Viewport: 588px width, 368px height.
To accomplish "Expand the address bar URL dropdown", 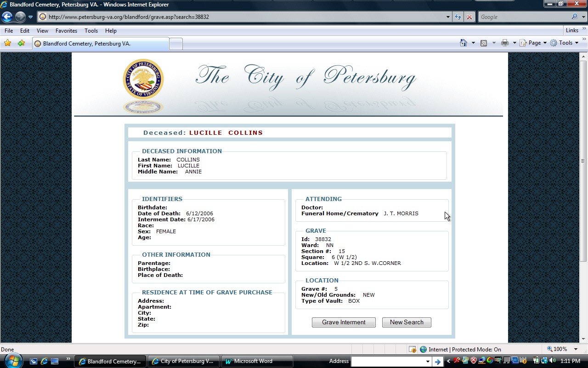I will (448, 17).
